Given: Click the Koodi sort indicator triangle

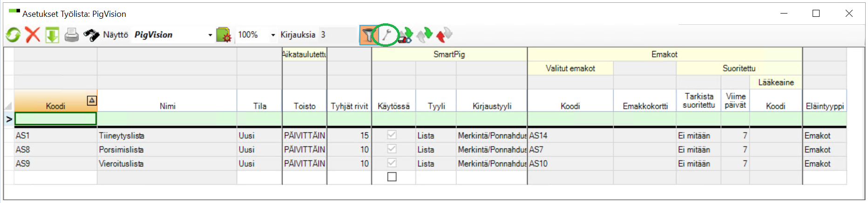Looking at the screenshot, I should (x=92, y=100).
